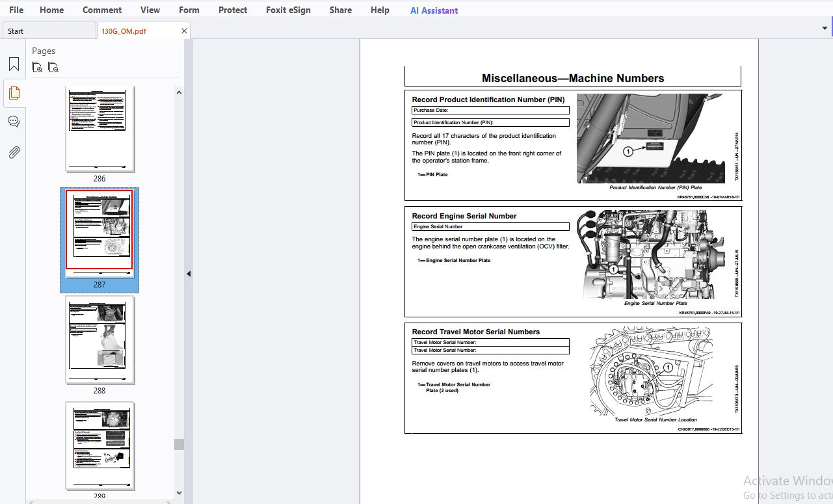Open the Form ribbon tab

pyautogui.click(x=189, y=10)
